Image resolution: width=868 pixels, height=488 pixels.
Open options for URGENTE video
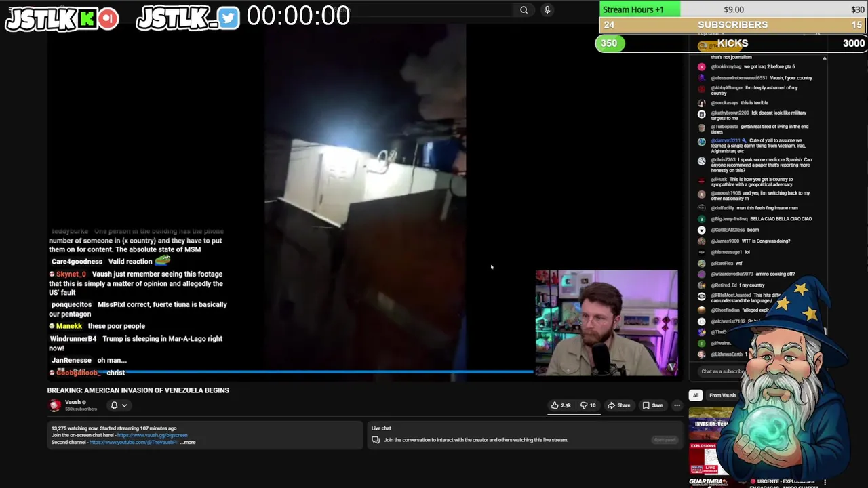click(x=825, y=483)
